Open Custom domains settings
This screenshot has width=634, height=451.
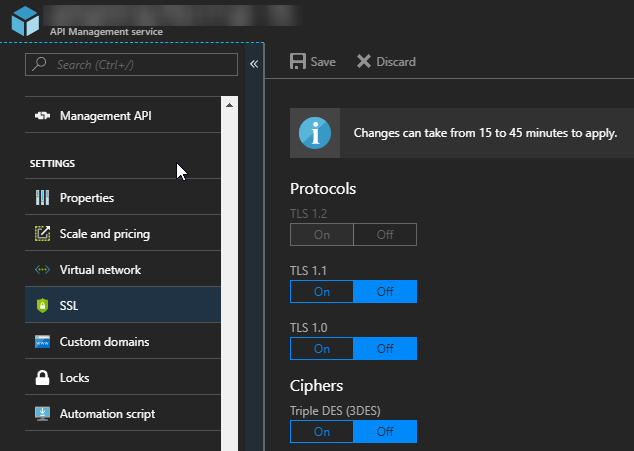(x=123, y=342)
